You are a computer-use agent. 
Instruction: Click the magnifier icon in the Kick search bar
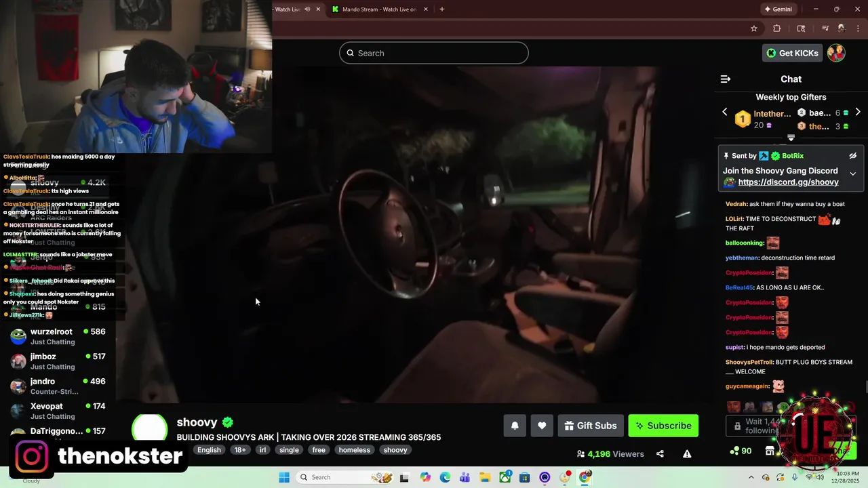pyautogui.click(x=351, y=53)
